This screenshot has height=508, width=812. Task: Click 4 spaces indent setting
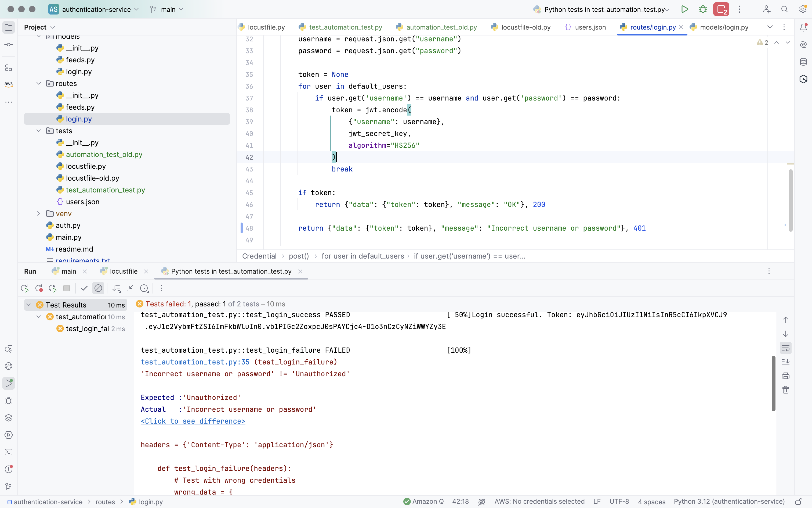(652, 502)
